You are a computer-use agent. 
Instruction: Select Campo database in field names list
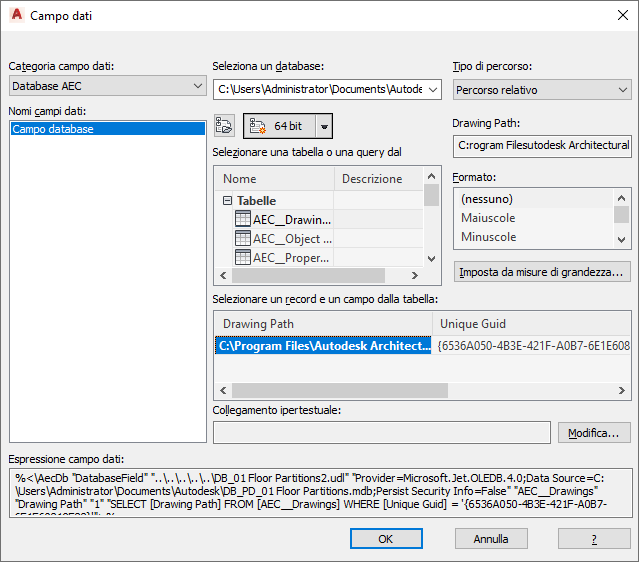coord(108,129)
